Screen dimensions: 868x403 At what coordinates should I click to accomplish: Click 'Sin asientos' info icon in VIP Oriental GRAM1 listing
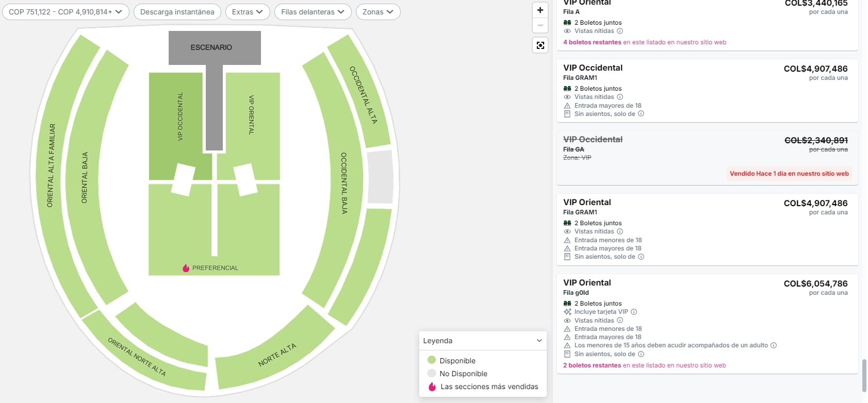coord(641,257)
